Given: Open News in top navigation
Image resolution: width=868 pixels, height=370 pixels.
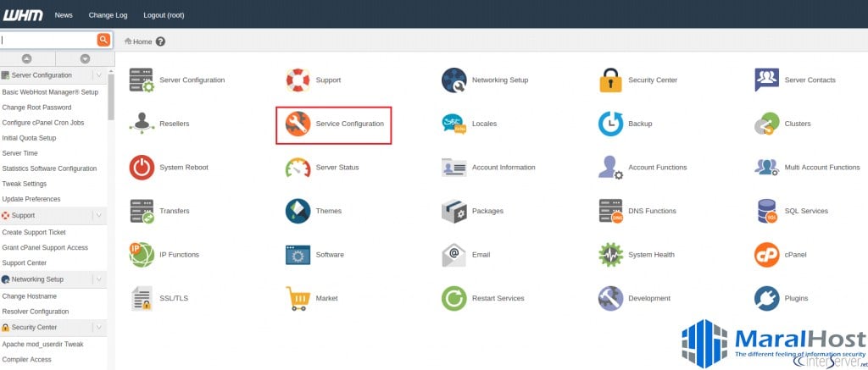Looking at the screenshot, I should (64, 15).
